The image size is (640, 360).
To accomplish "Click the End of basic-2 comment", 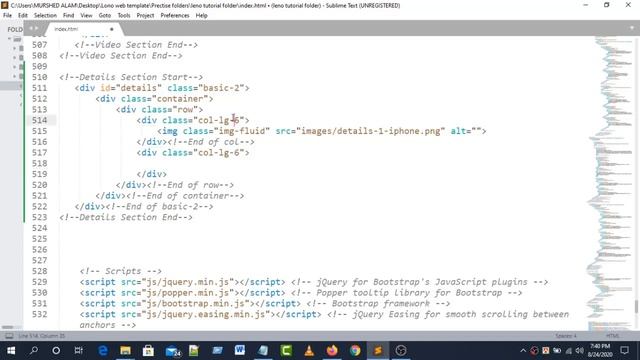I will point(160,207).
